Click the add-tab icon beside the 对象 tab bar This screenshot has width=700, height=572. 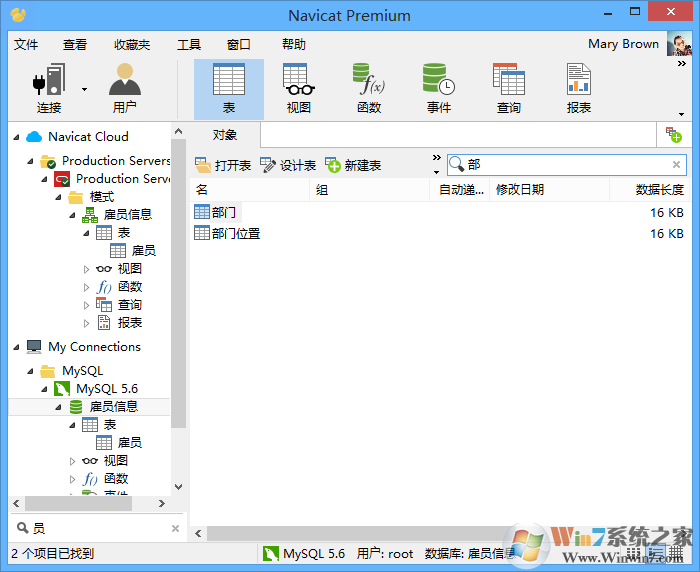(674, 135)
